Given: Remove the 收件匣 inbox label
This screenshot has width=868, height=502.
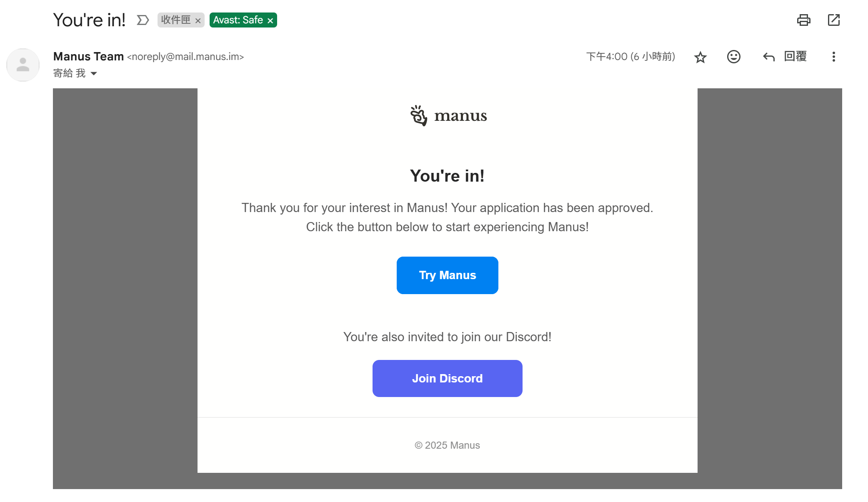Looking at the screenshot, I should (198, 20).
